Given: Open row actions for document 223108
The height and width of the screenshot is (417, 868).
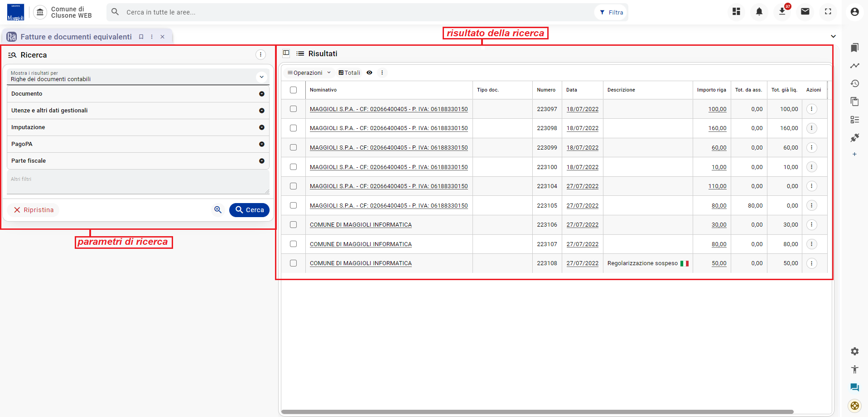Looking at the screenshot, I should [811, 263].
